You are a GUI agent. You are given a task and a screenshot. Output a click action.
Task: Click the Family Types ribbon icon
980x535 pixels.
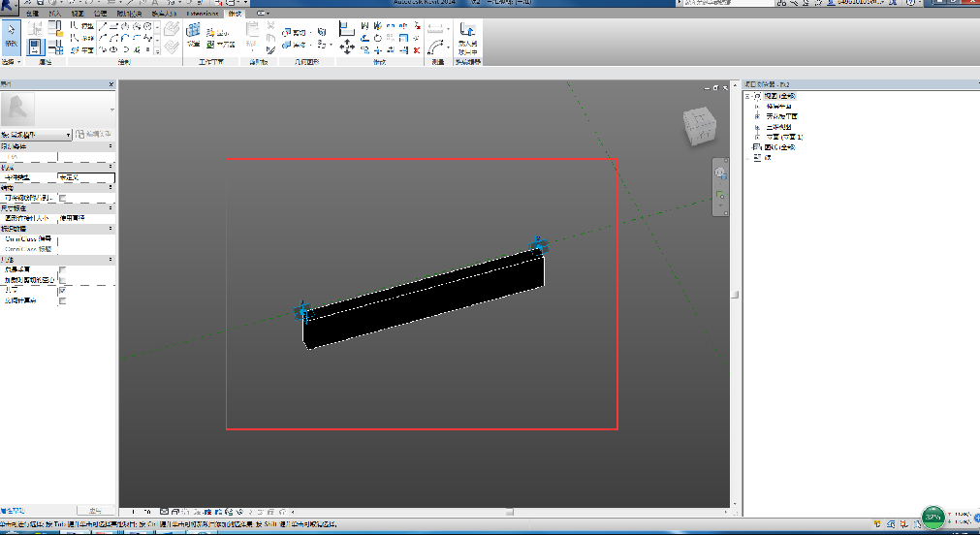coord(55,47)
